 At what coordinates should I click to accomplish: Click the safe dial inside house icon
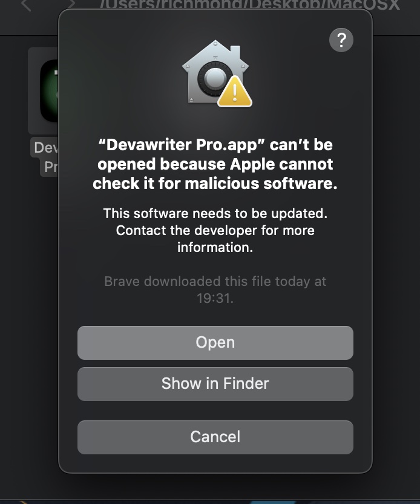coord(215,78)
